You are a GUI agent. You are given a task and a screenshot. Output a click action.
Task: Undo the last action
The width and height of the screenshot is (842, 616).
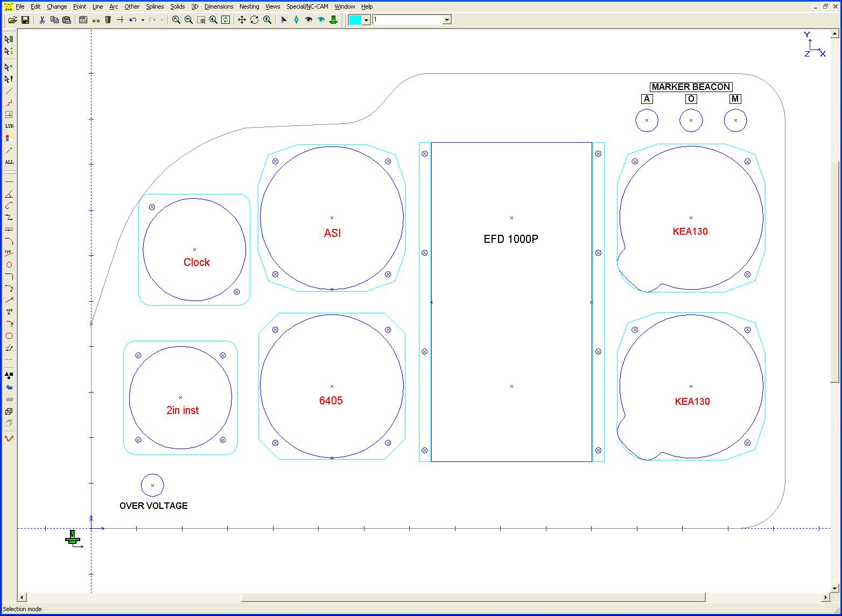132,20
